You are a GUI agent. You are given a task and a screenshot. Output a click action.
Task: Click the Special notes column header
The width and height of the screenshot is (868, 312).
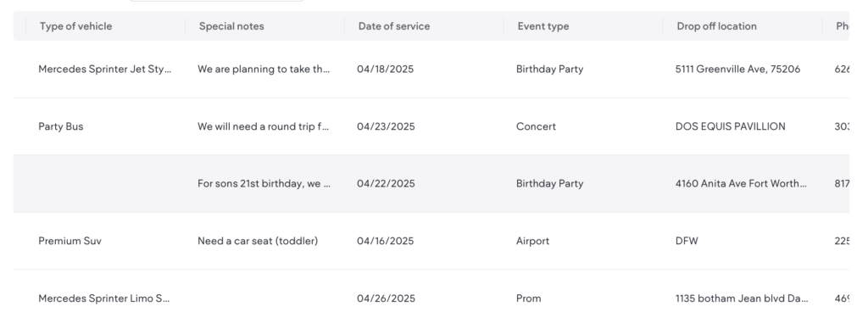pos(231,26)
